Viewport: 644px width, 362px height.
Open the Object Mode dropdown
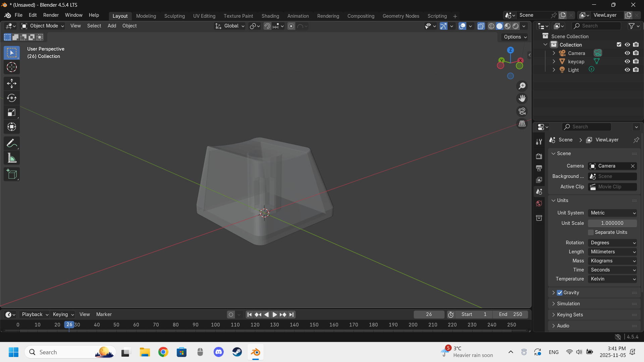42,26
